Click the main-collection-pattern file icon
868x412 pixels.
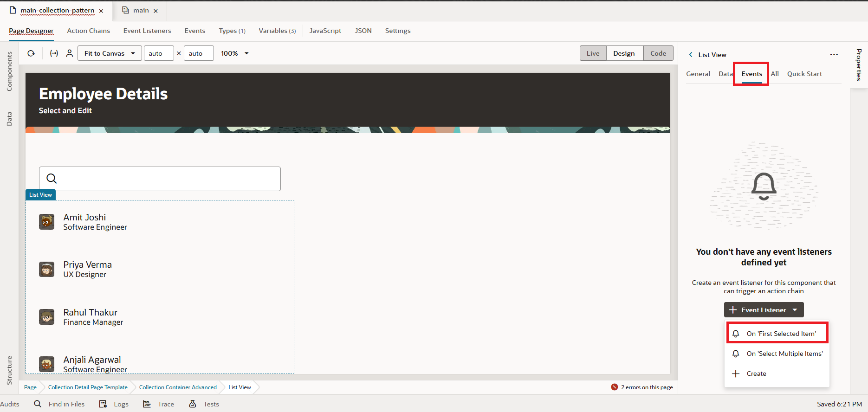[13, 10]
